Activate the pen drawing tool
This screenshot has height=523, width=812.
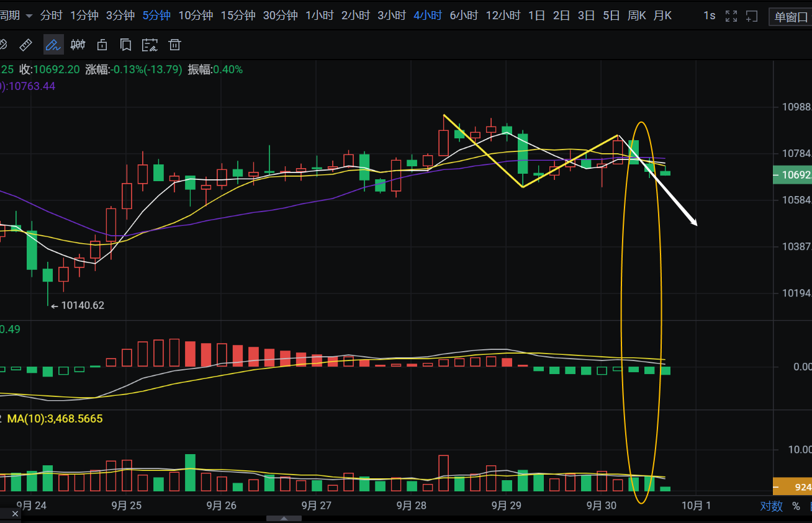click(52, 45)
